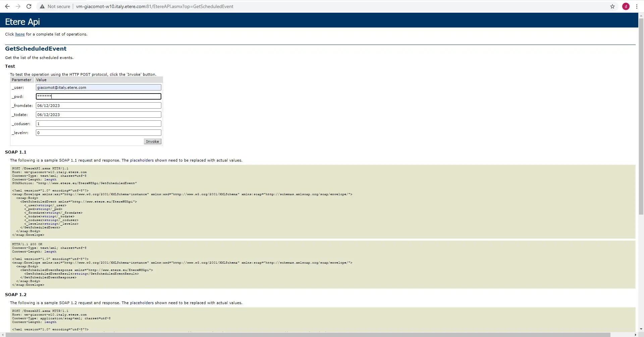This screenshot has height=337, width=644.
Task: Click the _levelnr input field
Action: (x=98, y=133)
